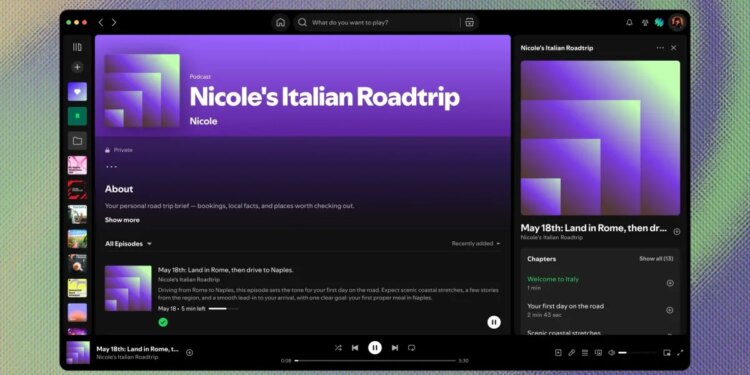This screenshot has height=375, width=750.
Task: Toggle the Now Playing view icon
Action: click(x=558, y=353)
